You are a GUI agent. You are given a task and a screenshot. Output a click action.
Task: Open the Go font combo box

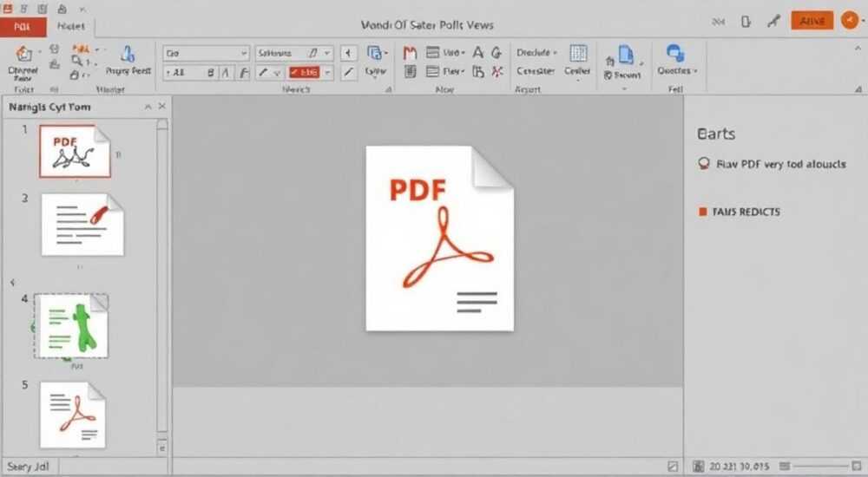point(206,53)
